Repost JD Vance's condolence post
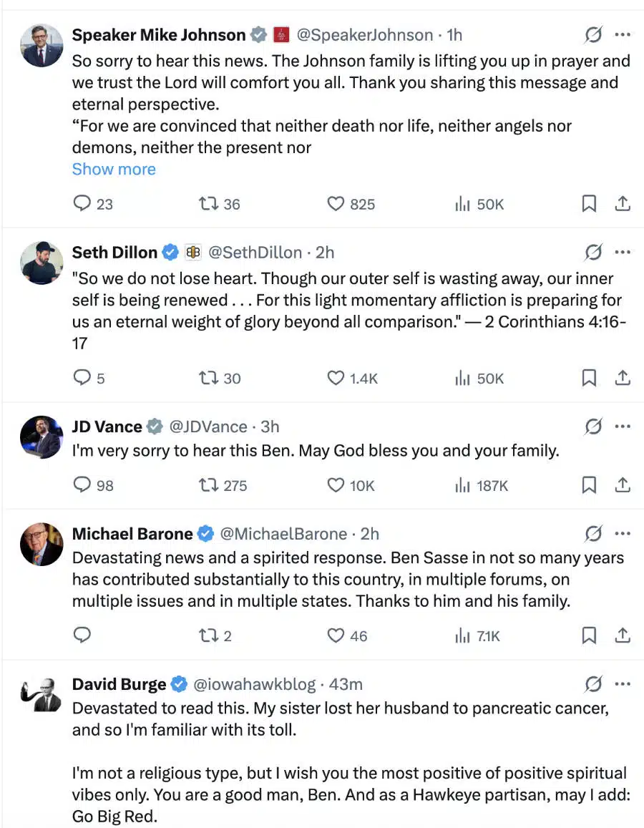 point(208,485)
